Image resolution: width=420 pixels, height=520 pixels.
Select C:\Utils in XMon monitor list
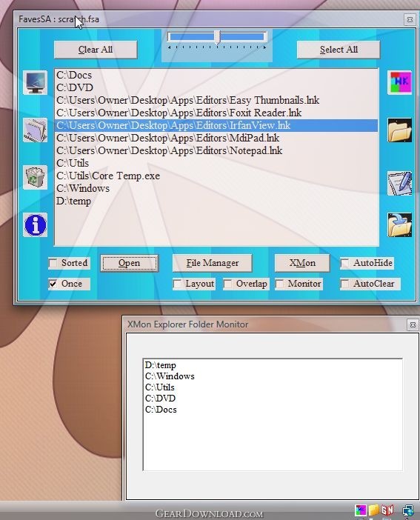pos(273,387)
